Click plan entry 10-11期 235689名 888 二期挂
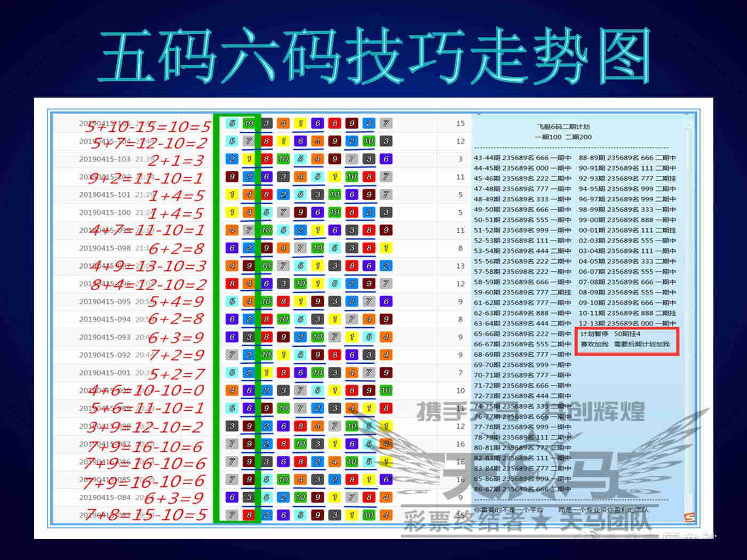 pos(627,313)
